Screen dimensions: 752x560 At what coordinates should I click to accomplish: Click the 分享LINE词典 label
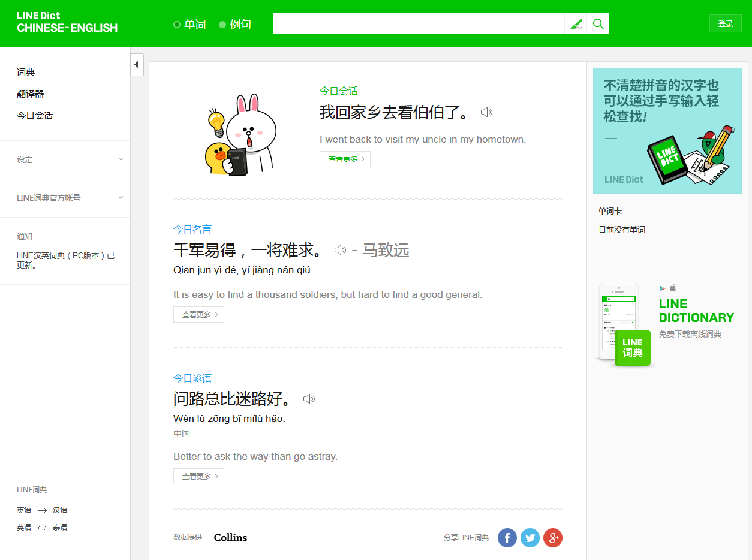[466, 538]
